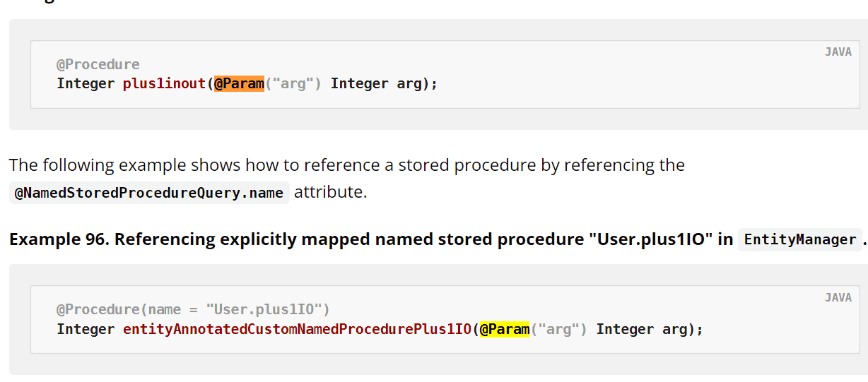
Task: Click the orange highlighted @Param match
Action: 239,83
